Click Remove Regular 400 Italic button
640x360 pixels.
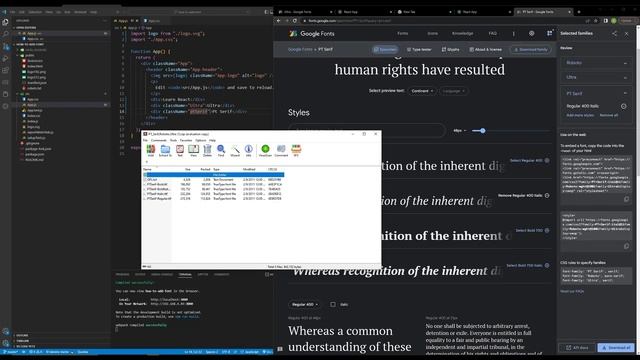[x=524, y=196]
